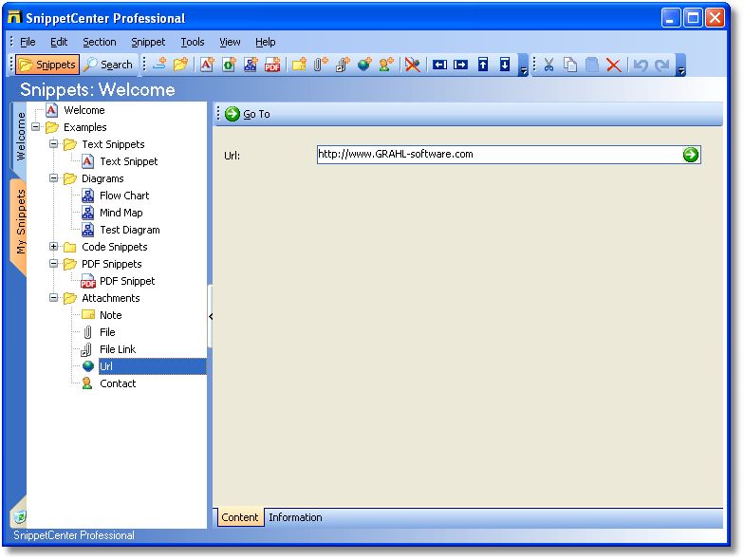Click the crossed-out delete snippet toolbar icon
This screenshot has height=560, width=744.
click(x=412, y=65)
